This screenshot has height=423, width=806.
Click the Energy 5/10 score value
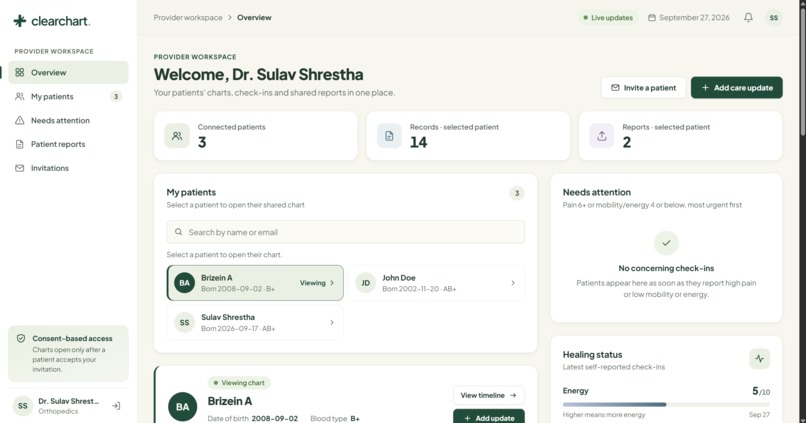tap(761, 391)
